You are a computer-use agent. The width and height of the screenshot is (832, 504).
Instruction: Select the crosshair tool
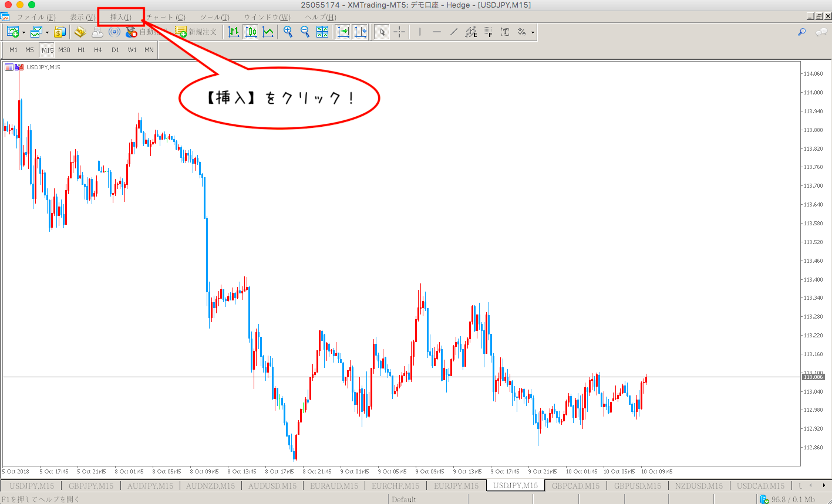point(399,32)
